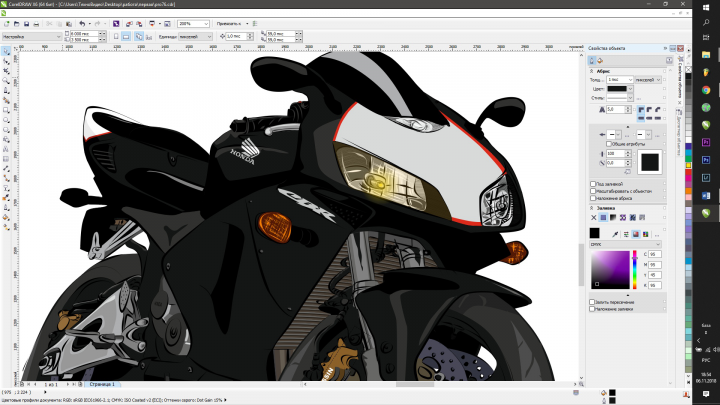
Task: Create a new document from the toolbar
Action: tap(6, 23)
